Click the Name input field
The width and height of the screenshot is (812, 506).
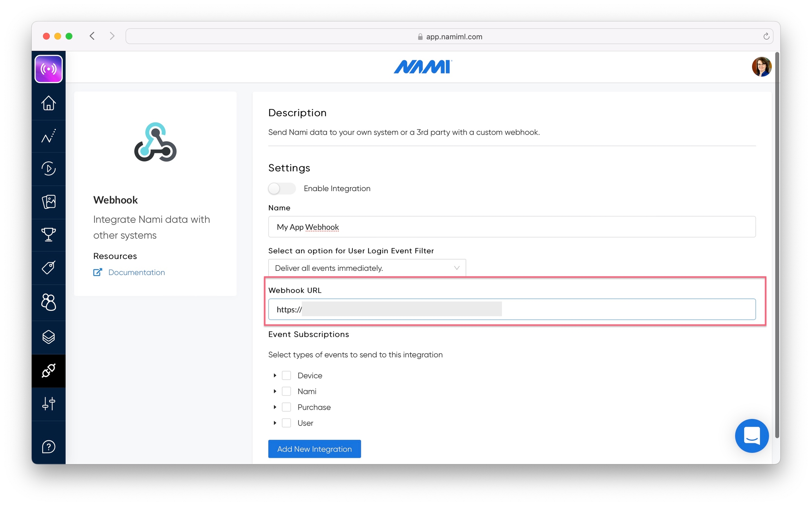pyautogui.click(x=512, y=227)
